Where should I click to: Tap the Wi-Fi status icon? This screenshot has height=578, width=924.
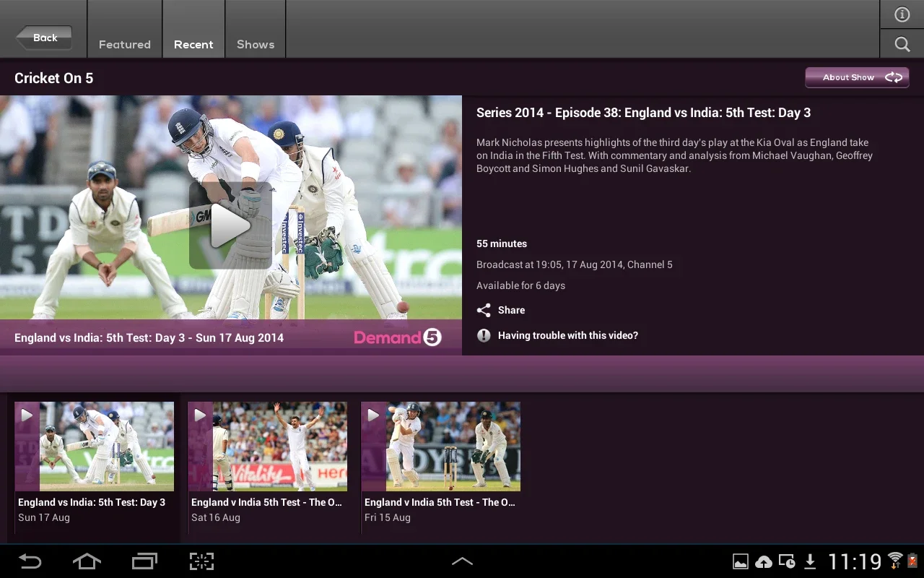[x=895, y=560]
